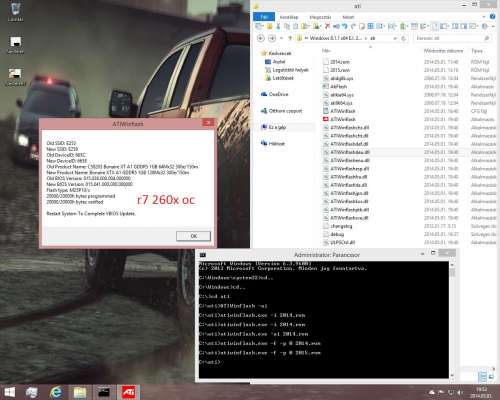Viewport: 500px width, 400px height.
Task: Open the address bar history dropdown
Action: tap(395, 38)
